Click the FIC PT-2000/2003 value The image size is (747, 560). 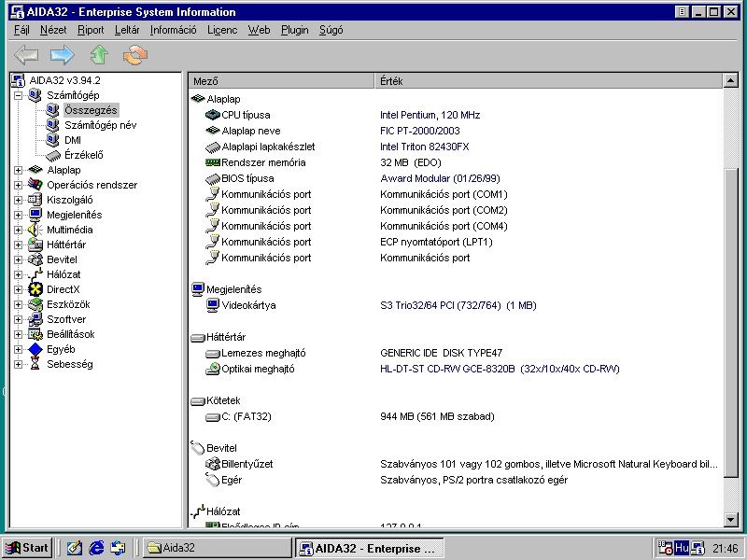(x=419, y=131)
